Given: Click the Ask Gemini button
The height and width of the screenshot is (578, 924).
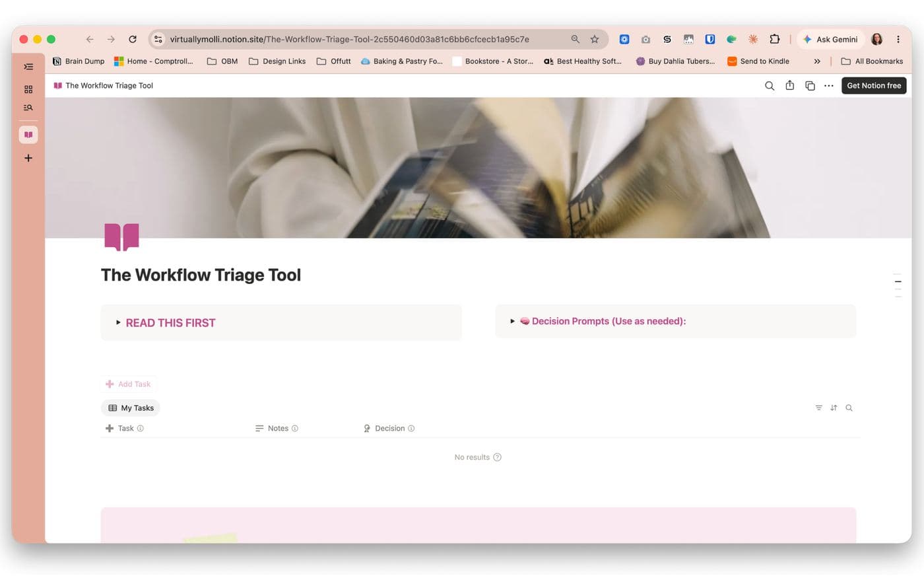Looking at the screenshot, I should tap(830, 40).
